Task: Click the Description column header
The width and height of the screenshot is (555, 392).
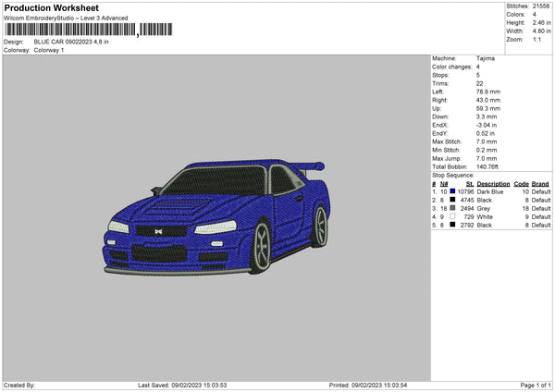Action: click(x=493, y=183)
